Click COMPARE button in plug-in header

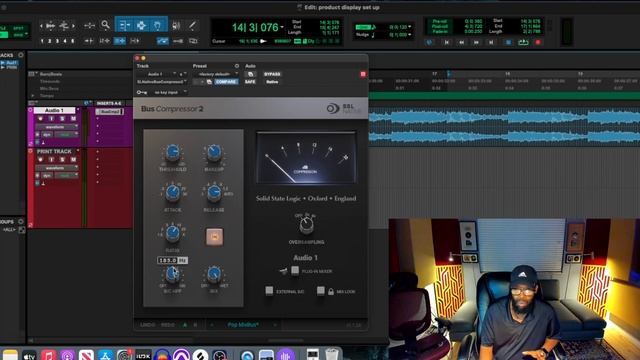point(226,82)
